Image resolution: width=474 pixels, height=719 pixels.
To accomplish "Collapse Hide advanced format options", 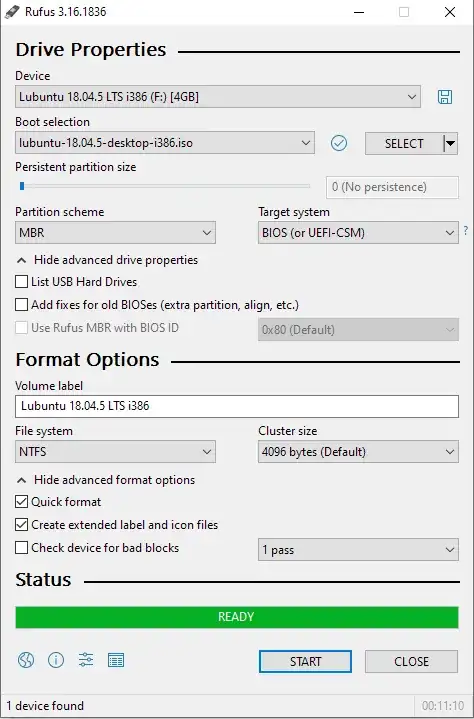I will pyautogui.click(x=106, y=480).
